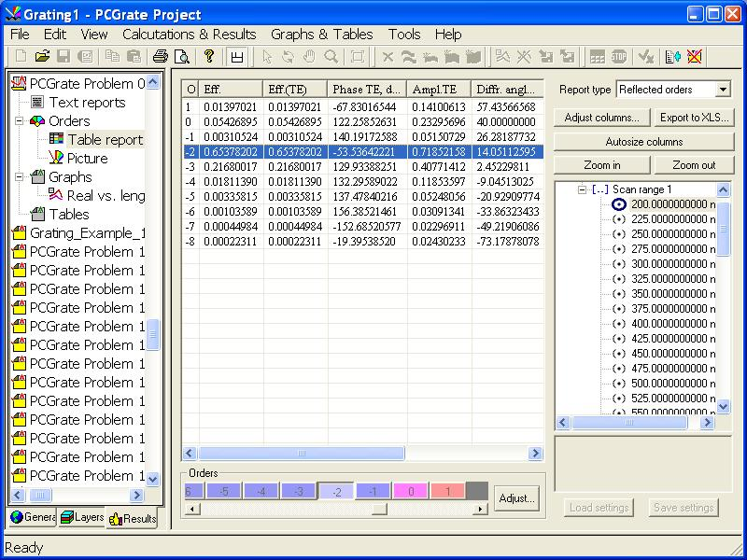The width and height of the screenshot is (747, 560).
Task: Collapse the Scan range 1 node
Action: point(582,189)
